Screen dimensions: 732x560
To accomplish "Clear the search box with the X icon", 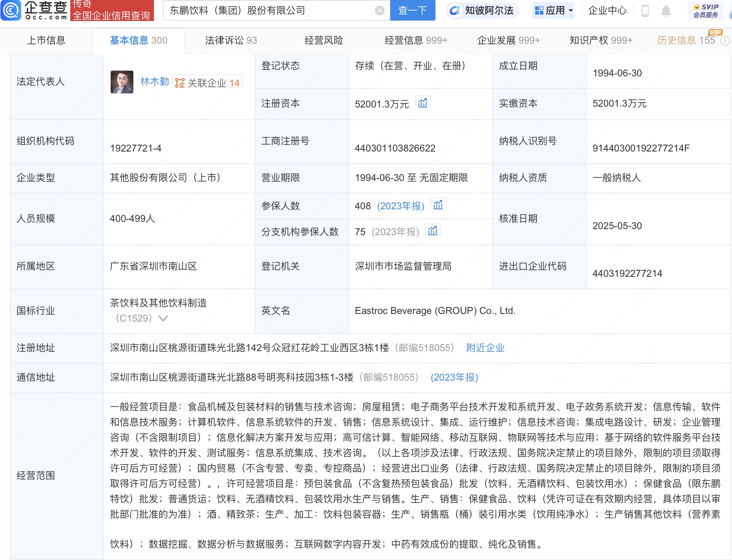I will point(379,11).
